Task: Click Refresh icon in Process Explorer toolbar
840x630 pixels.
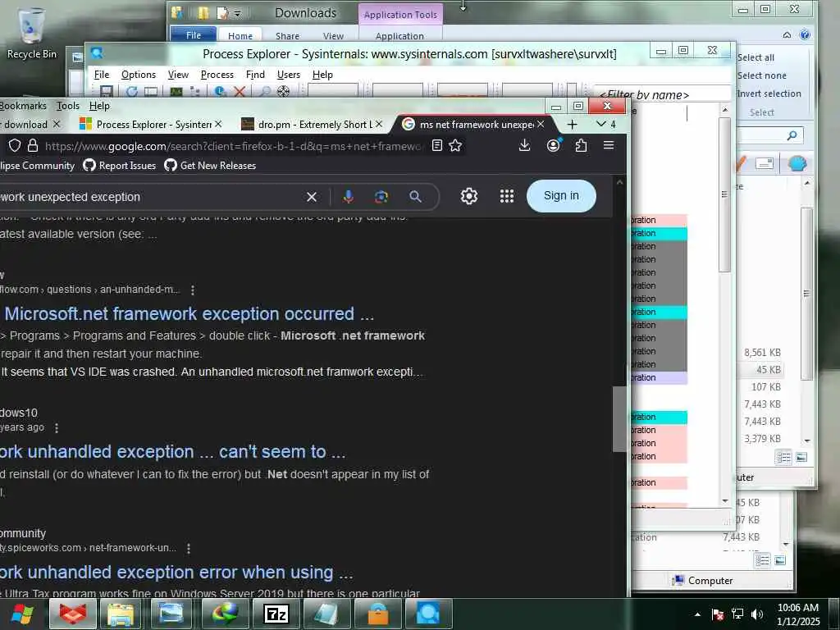Action: tap(132, 92)
